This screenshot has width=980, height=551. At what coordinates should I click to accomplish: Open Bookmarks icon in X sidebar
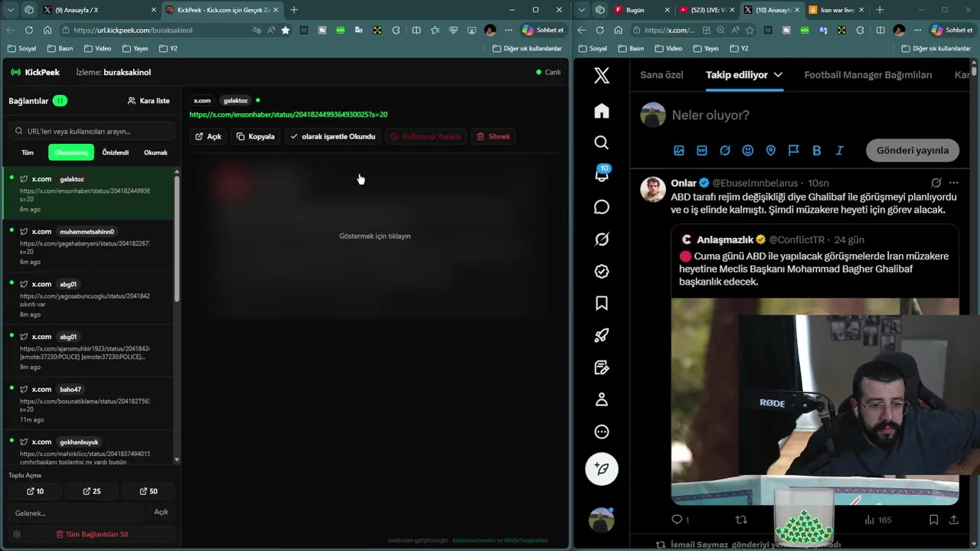point(602,304)
